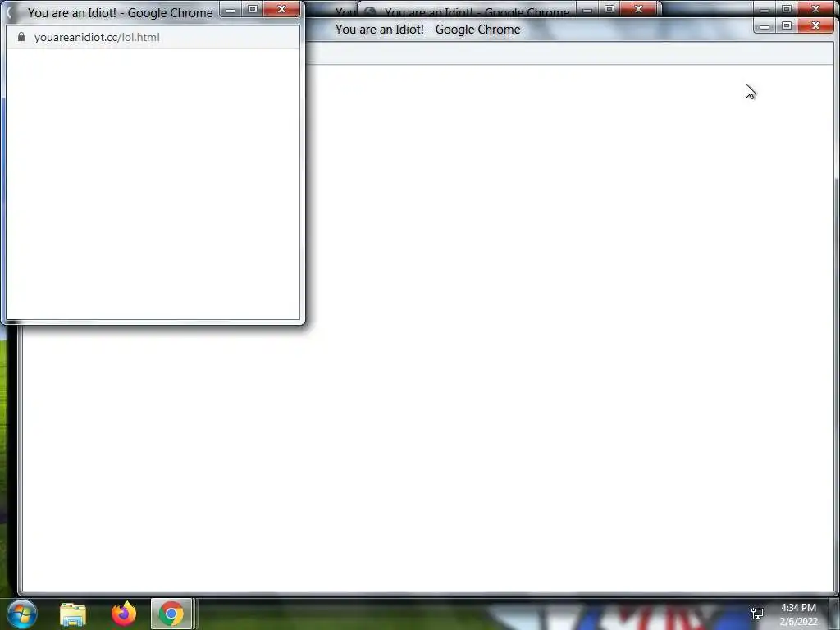The height and width of the screenshot is (630, 840).
Task: Click the Show desktop strip at the taskbar's end
Action: [x=834, y=614]
